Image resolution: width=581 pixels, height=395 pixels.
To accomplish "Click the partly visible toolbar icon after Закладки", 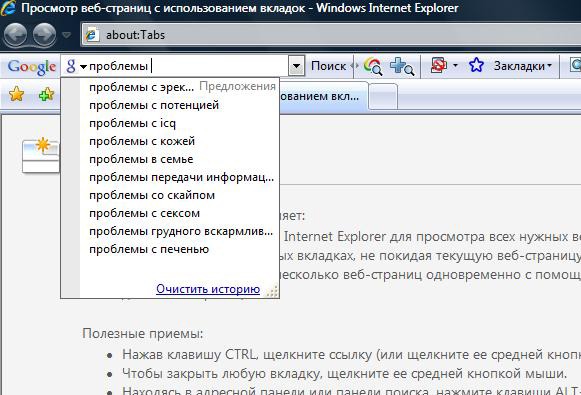I will (x=575, y=66).
